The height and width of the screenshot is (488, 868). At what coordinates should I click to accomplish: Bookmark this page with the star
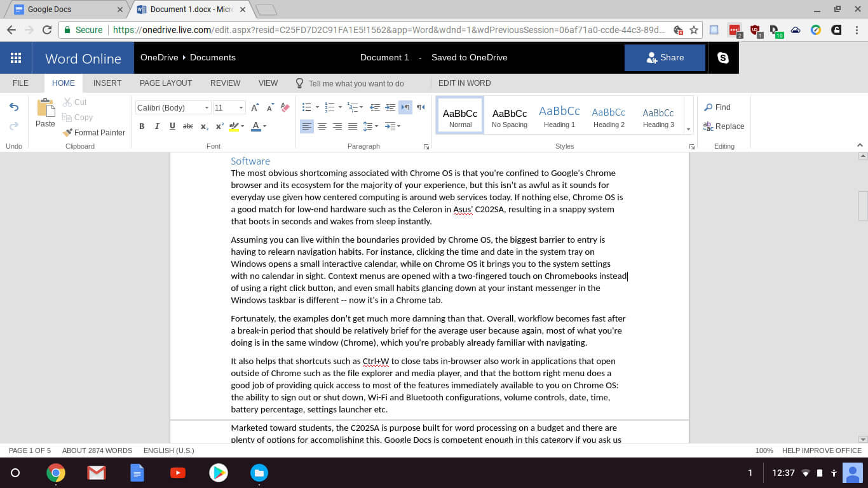click(x=694, y=30)
